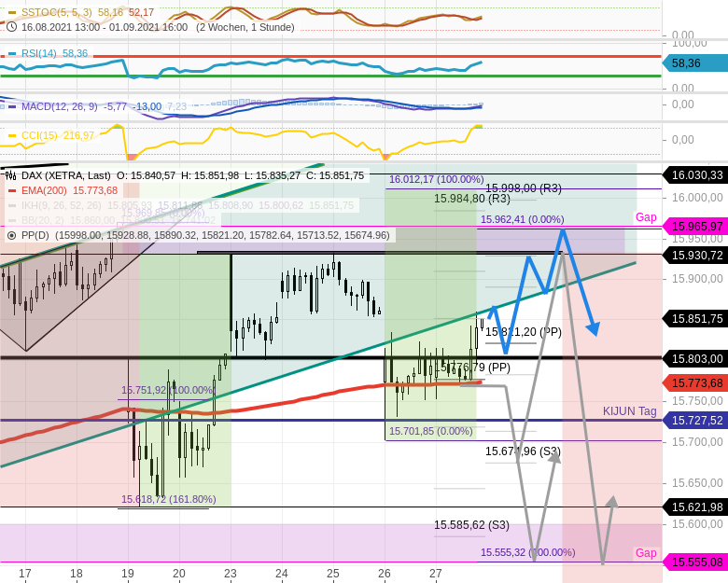Click the 15.555,32 (100.00%) Fibonacci label
The height and width of the screenshot is (583, 728).
pyautogui.click(x=528, y=552)
